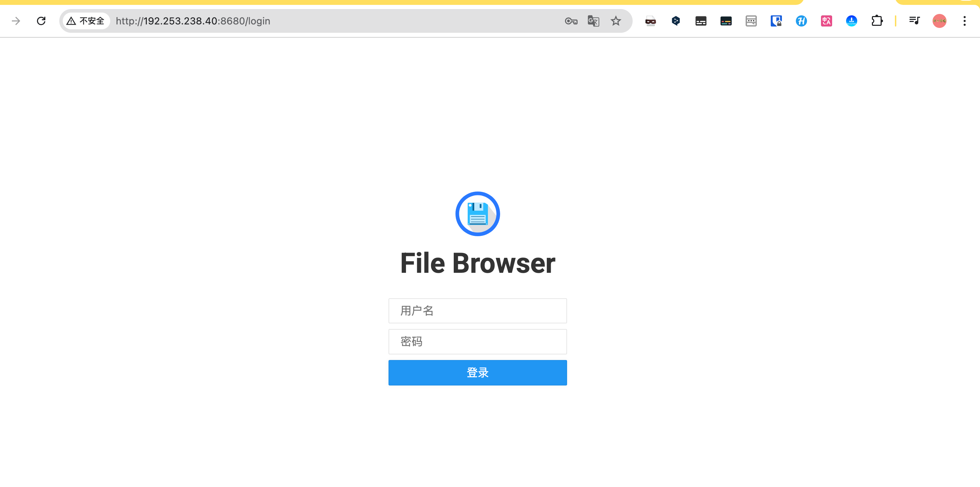Viewport: 980px width, 487px height.
Task: Click the password manager key icon
Action: click(x=571, y=21)
